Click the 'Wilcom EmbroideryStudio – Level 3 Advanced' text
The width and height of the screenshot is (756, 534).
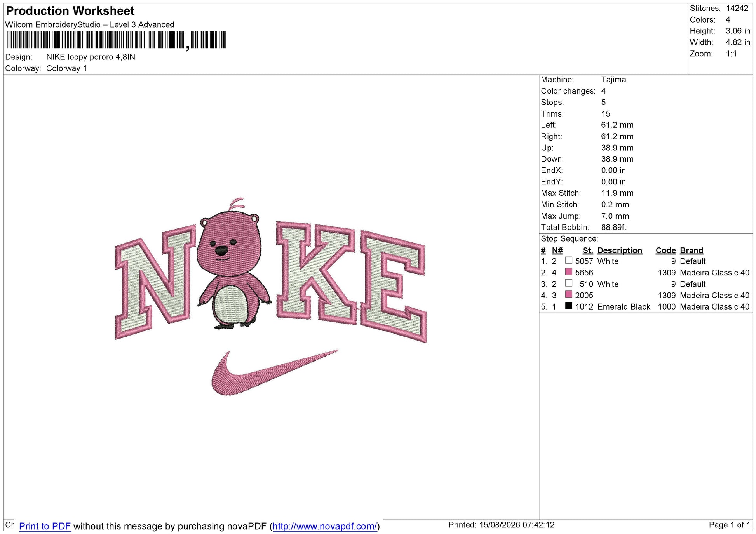(x=90, y=24)
